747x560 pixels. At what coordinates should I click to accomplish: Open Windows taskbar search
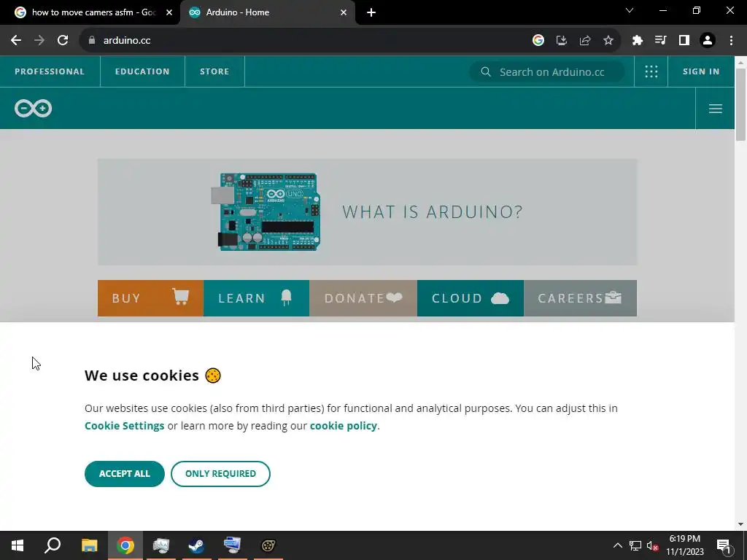coord(53,545)
